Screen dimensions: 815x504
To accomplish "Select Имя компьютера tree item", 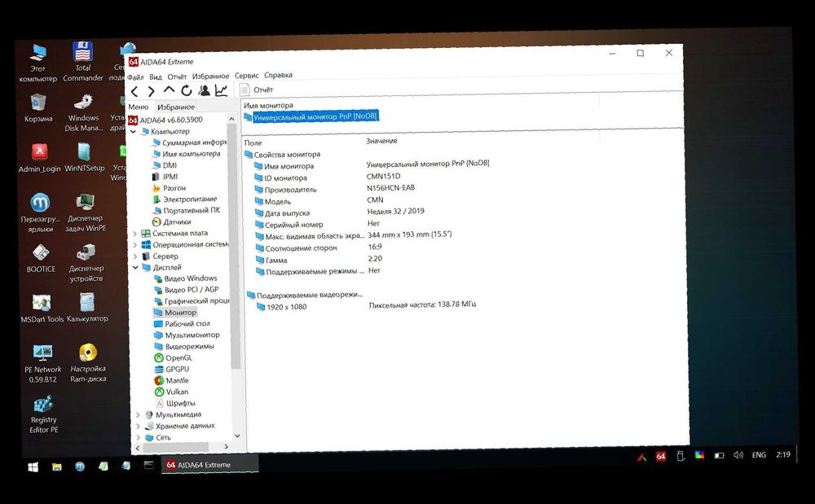I will 186,154.
